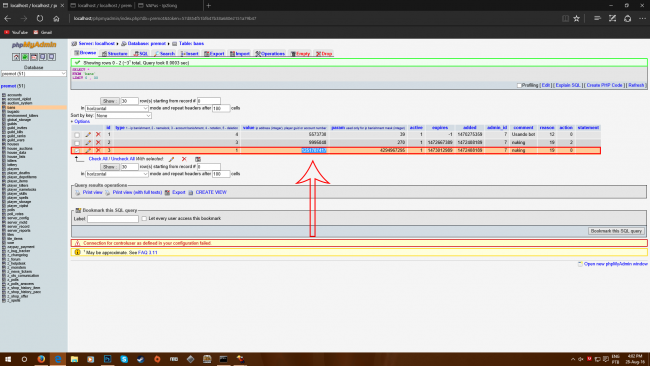The width and height of the screenshot is (650, 366).
Task: Open browser More actions ellipsis
Action: (642, 19)
